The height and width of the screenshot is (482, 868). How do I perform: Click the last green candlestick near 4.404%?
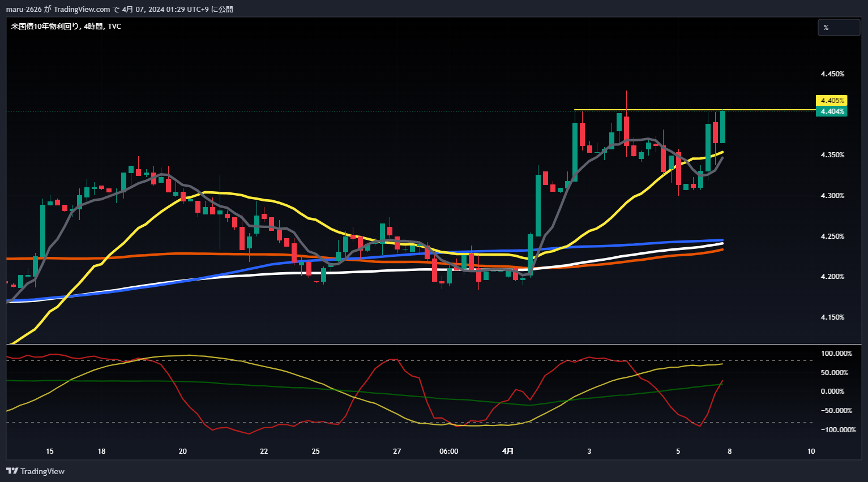723,127
